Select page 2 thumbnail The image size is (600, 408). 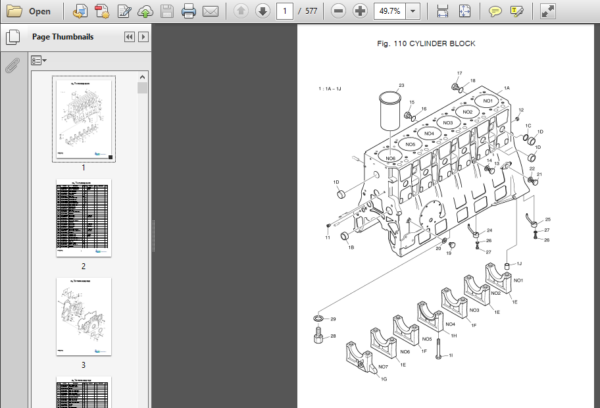point(84,218)
